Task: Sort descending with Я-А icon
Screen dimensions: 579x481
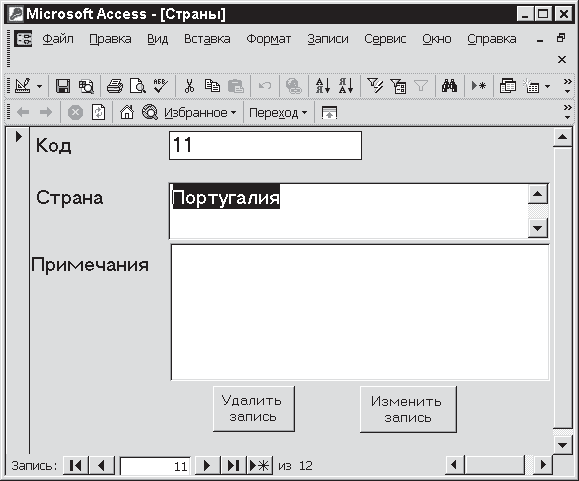Action: [x=346, y=86]
